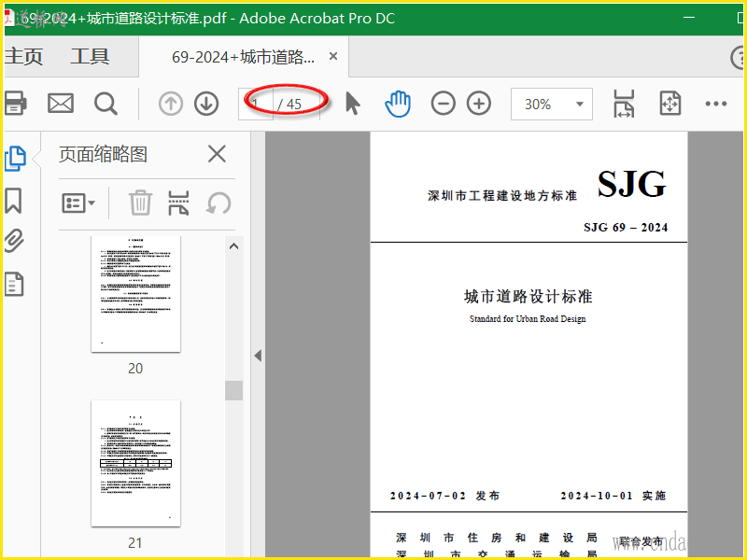Open the Page Thumbnails sidebar icon
Image resolution: width=747 pixels, height=560 pixels.
(15, 158)
